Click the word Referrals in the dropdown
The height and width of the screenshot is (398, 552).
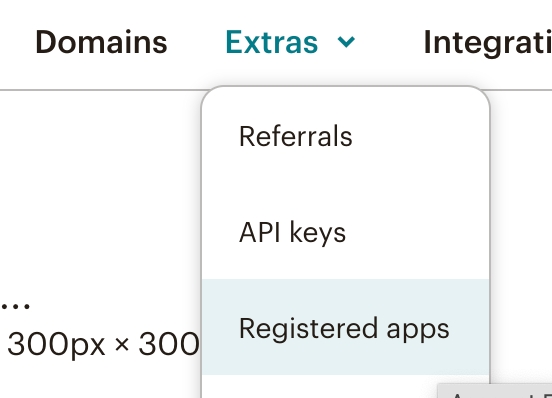[x=296, y=136]
